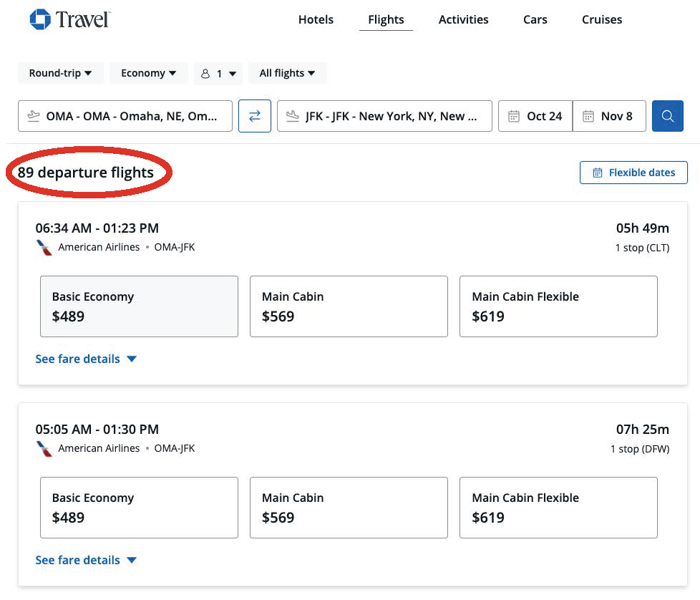
Task: Click the Flexible dates button
Action: pyautogui.click(x=633, y=173)
